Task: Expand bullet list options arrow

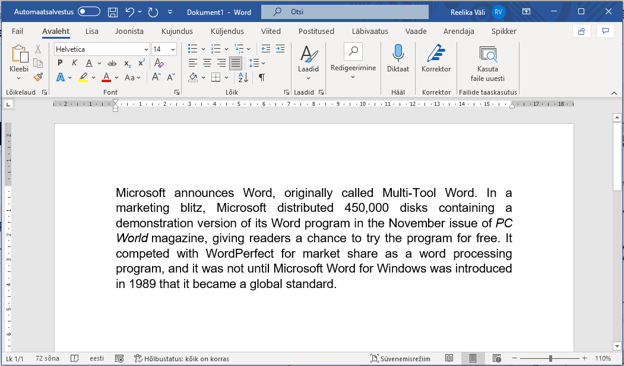Action: 203,49
